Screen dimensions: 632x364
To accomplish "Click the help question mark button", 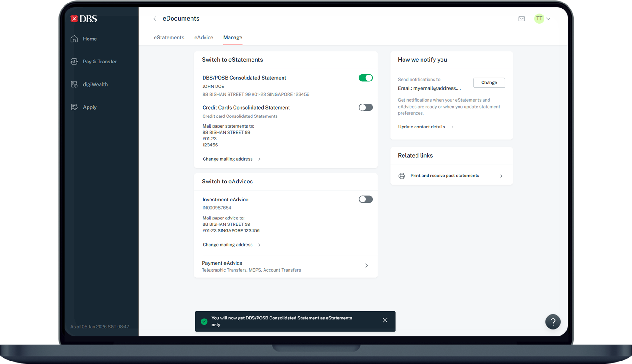I will 553,322.
